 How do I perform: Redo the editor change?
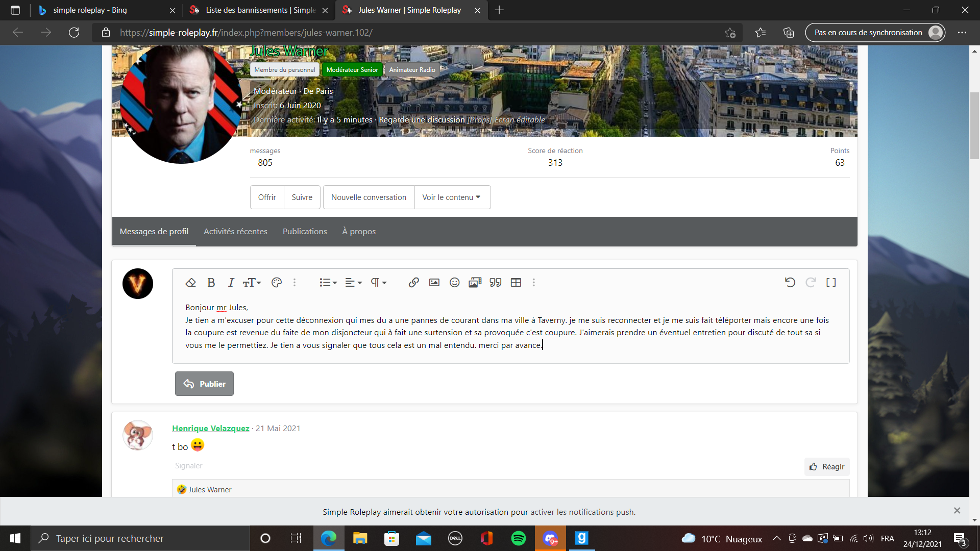click(x=811, y=282)
